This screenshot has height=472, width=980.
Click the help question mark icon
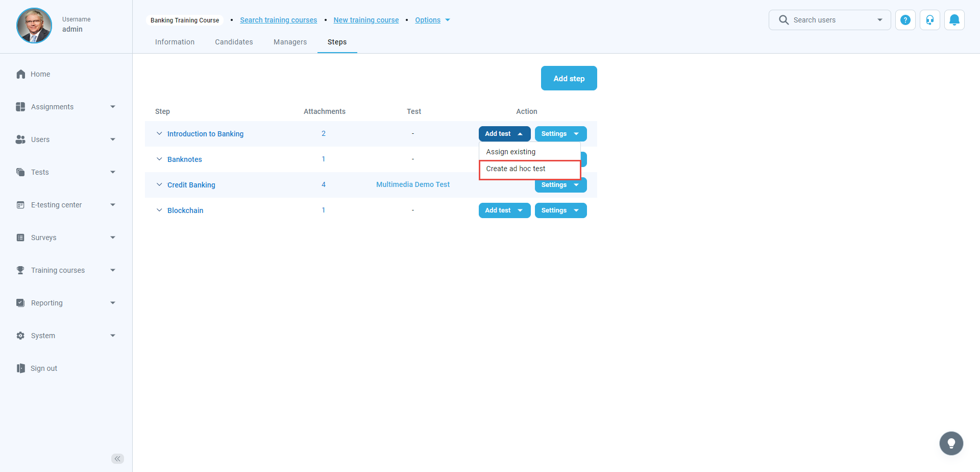point(905,20)
